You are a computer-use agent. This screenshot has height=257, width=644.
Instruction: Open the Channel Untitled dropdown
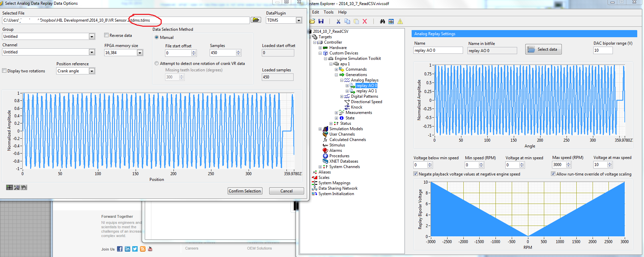[92, 52]
